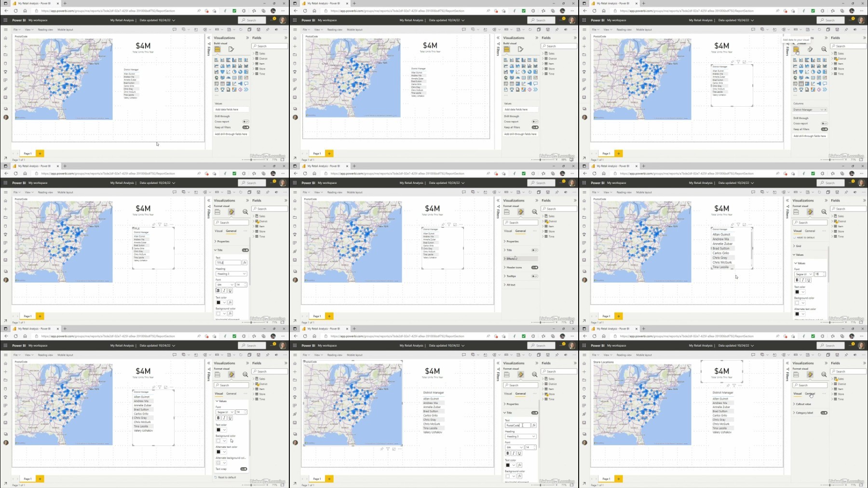
Task: Select stacked bar chart visual in top-left frame
Action: [x=217, y=60]
